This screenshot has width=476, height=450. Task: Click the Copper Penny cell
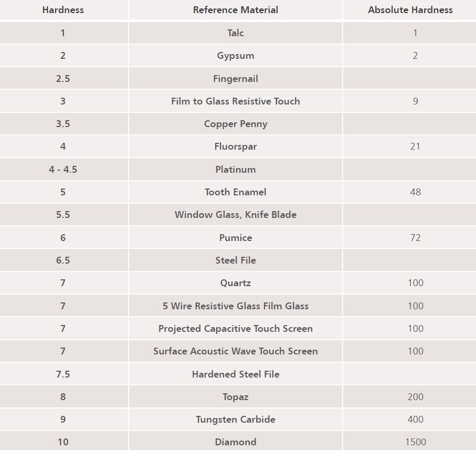pyautogui.click(x=236, y=124)
